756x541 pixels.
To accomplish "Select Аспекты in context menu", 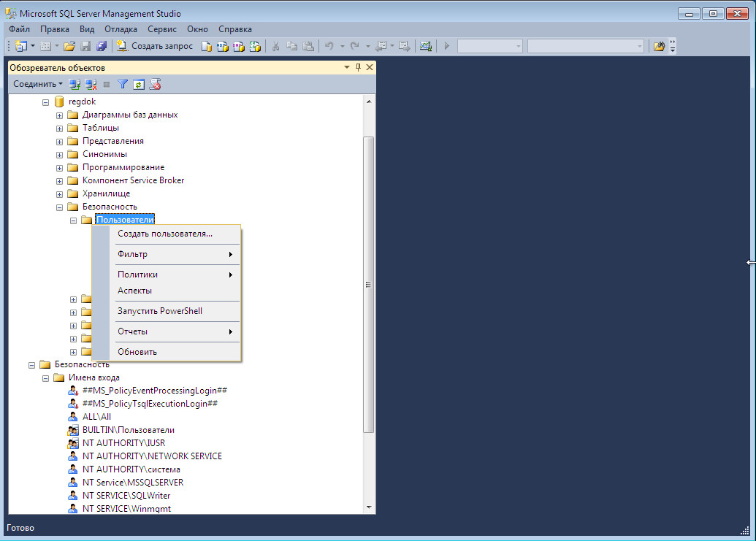I will tap(167, 291).
